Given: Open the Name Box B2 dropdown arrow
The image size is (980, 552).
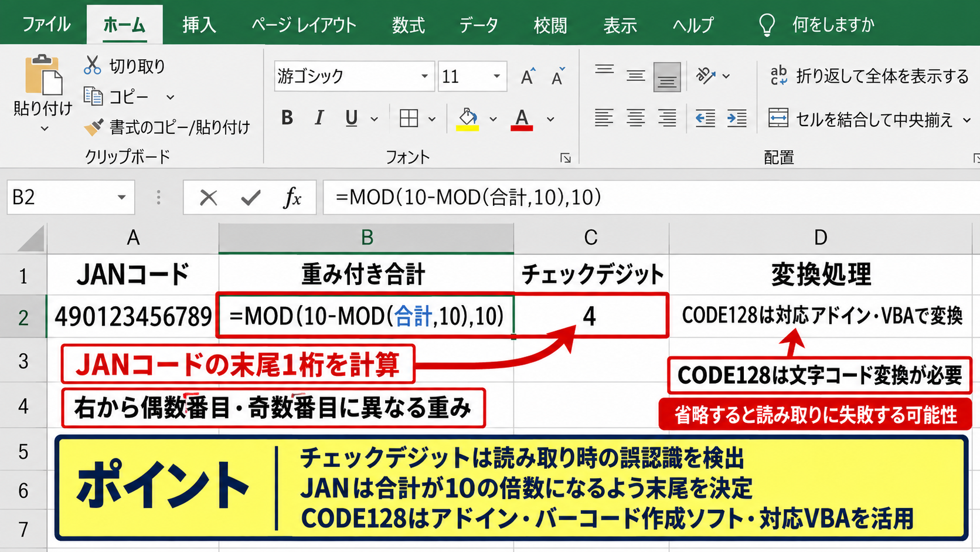Looking at the screenshot, I should pyautogui.click(x=121, y=197).
